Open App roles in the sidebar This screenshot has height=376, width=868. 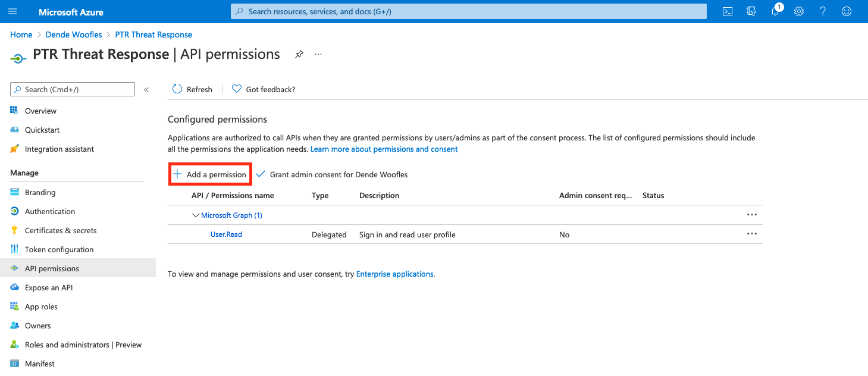41,306
